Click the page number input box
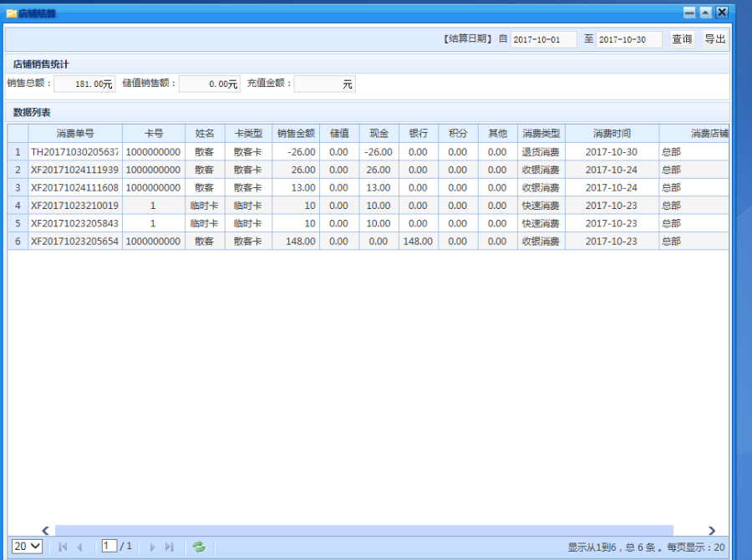Screen dimensions: 752x560 [x=109, y=546]
